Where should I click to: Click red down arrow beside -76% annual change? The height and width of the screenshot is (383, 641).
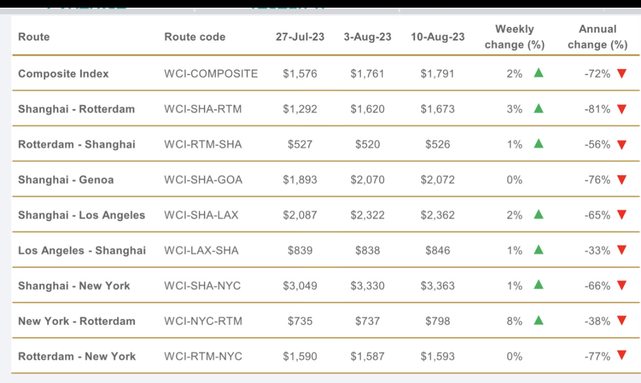point(622,179)
